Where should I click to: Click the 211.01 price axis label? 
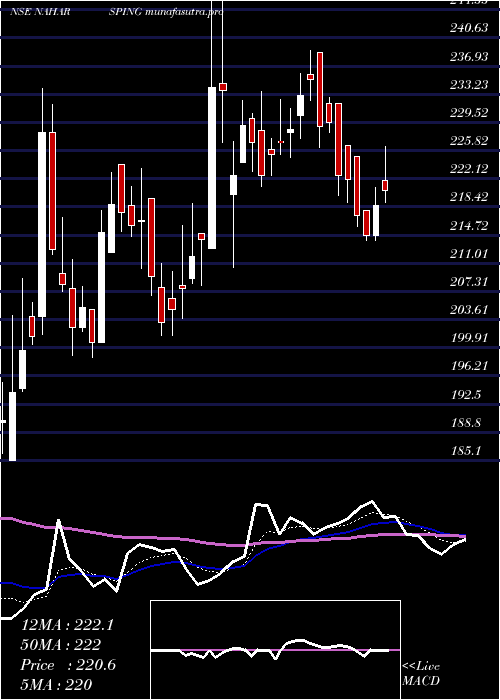point(468,254)
